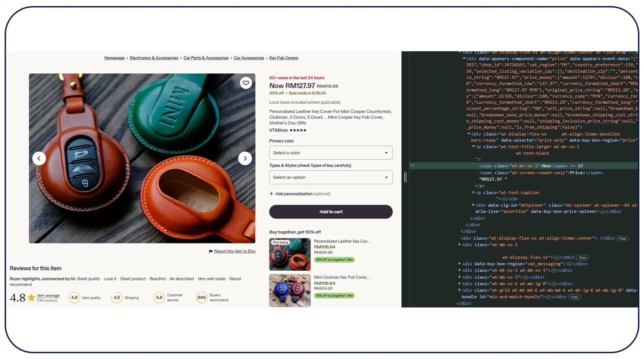The width and height of the screenshot is (644, 359).
Task: Click the ellipsis in mix-and-match-bundle div
Action: (548, 297)
